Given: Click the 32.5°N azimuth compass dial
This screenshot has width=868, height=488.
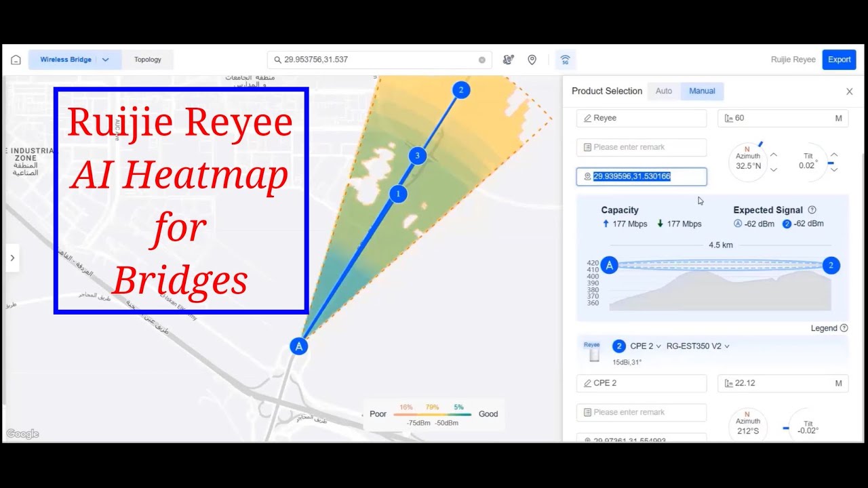Looking at the screenshot, I should tap(748, 162).
